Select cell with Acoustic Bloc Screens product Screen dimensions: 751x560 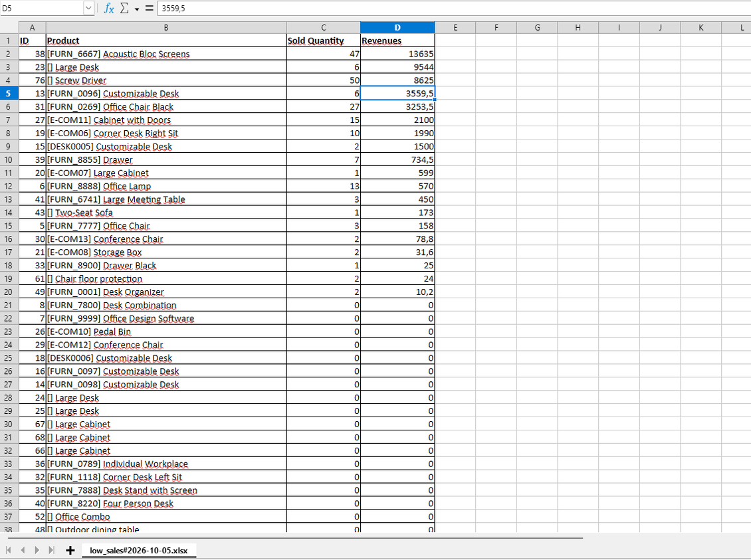166,54
